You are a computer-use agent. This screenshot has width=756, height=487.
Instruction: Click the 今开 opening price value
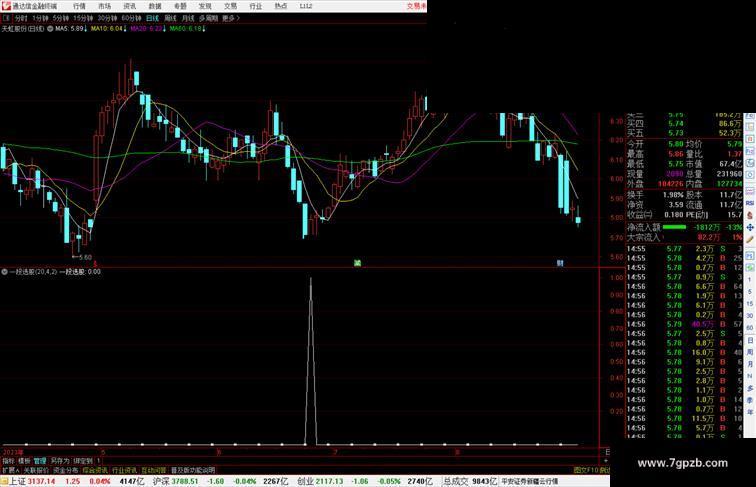coord(675,144)
